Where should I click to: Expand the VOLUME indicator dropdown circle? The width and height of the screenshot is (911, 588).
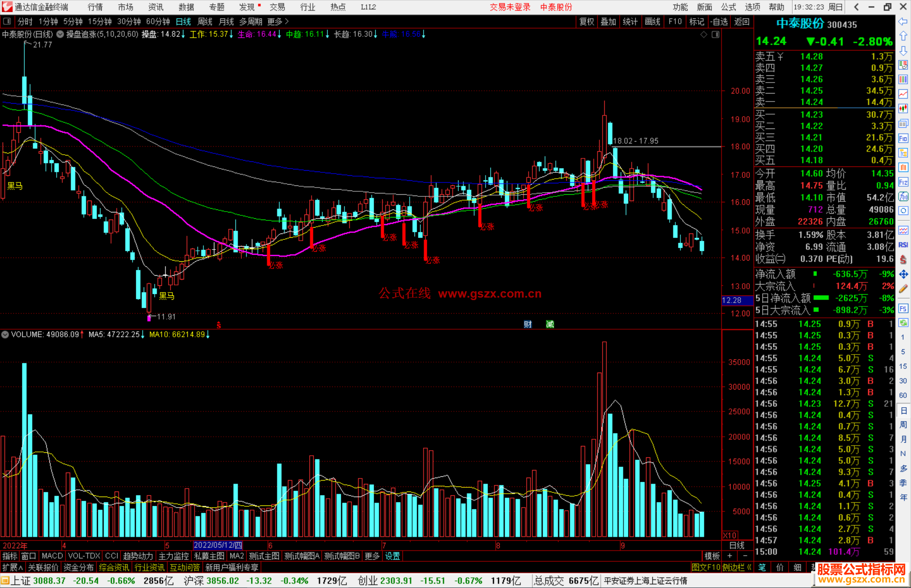tap(5, 335)
